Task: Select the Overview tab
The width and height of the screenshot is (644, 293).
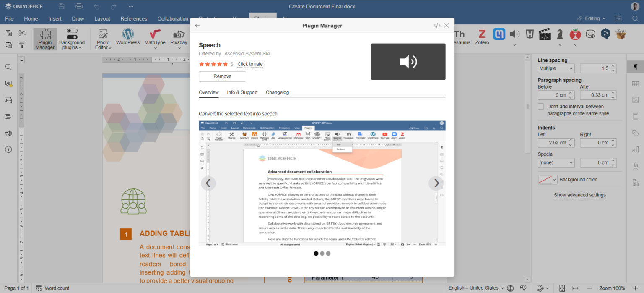Action: click(209, 92)
